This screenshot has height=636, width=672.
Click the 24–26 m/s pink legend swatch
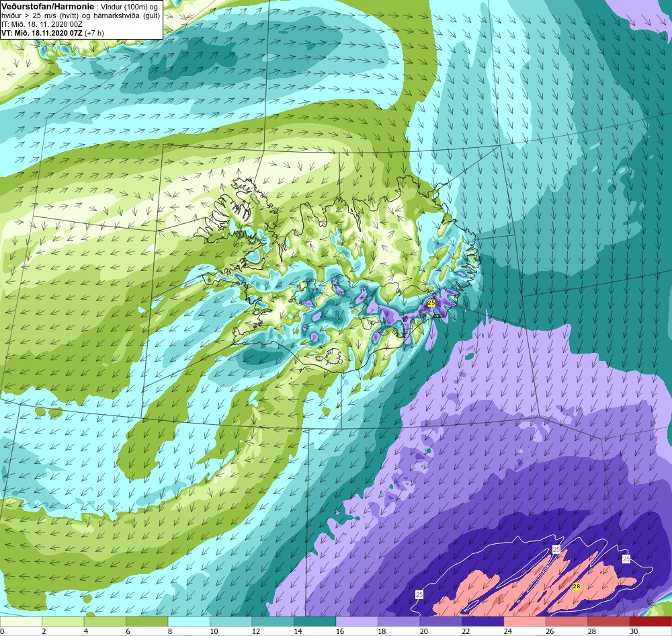[x=525, y=621]
